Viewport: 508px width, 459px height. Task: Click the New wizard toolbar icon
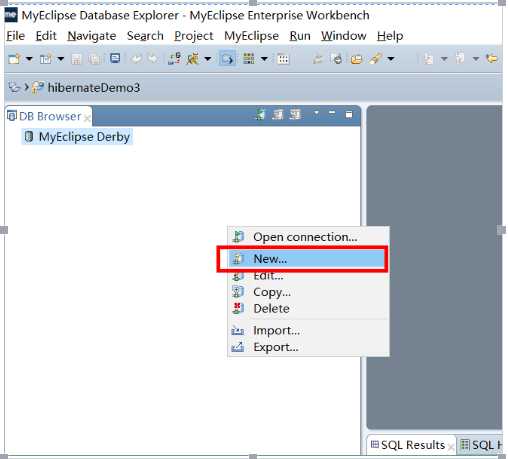(14, 59)
